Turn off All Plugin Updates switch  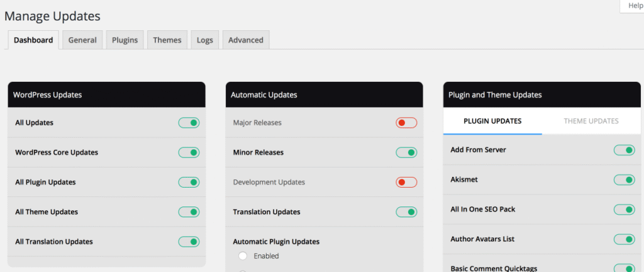point(189,182)
